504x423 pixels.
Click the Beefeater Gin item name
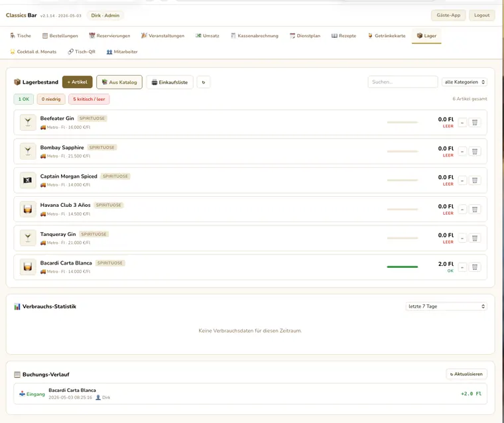pyautogui.click(x=57, y=118)
